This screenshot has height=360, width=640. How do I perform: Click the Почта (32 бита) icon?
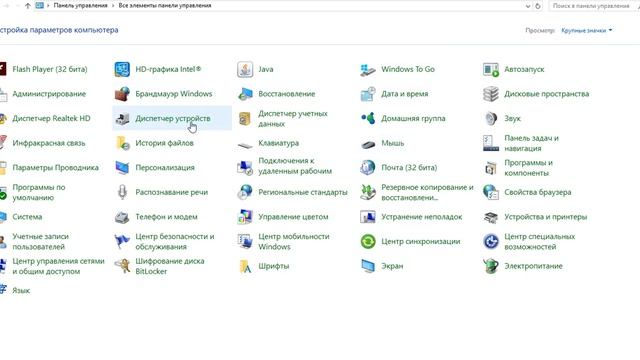tap(368, 168)
